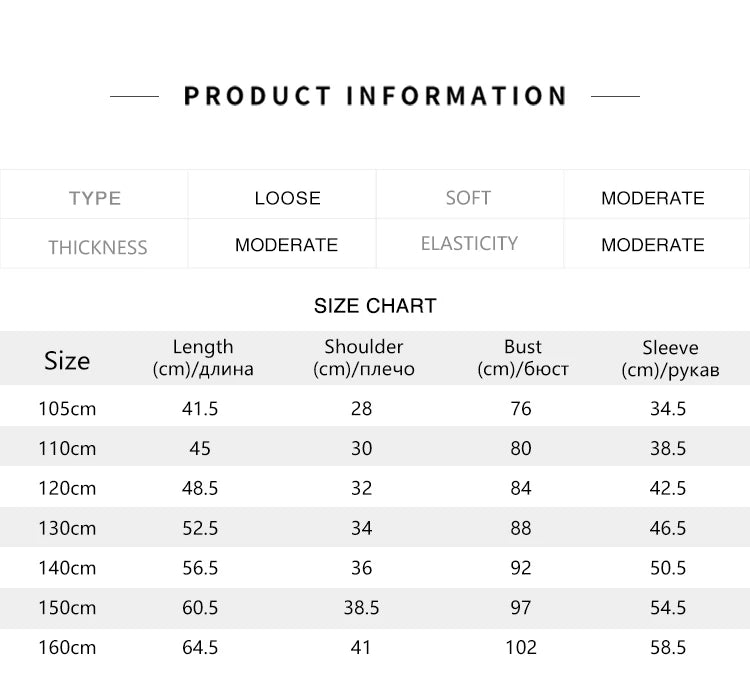Image resolution: width=750 pixels, height=679 pixels.
Task: Select the Shoulder (cm) column header
Action: pyautogui.click(x=364, y=358)
